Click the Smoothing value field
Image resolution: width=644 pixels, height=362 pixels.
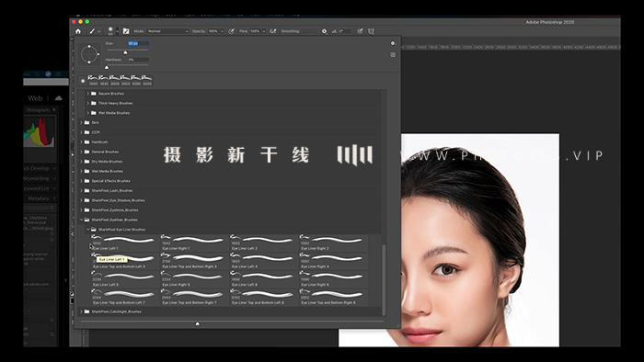coord(309,31)
